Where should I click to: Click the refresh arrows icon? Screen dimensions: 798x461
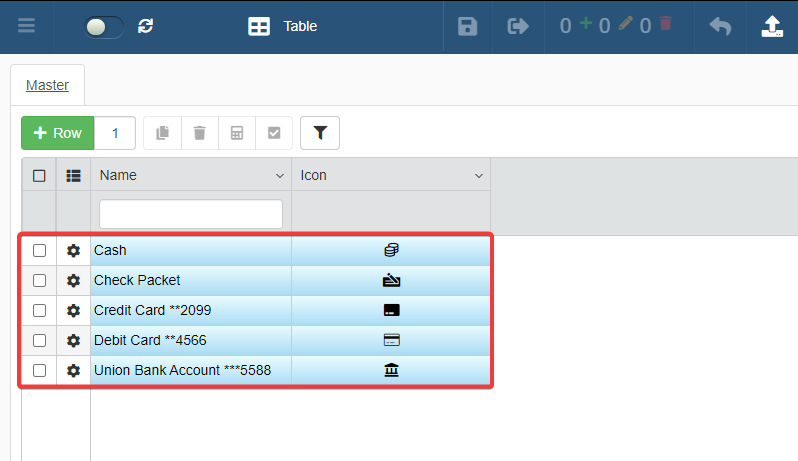[x=146, y=26]
